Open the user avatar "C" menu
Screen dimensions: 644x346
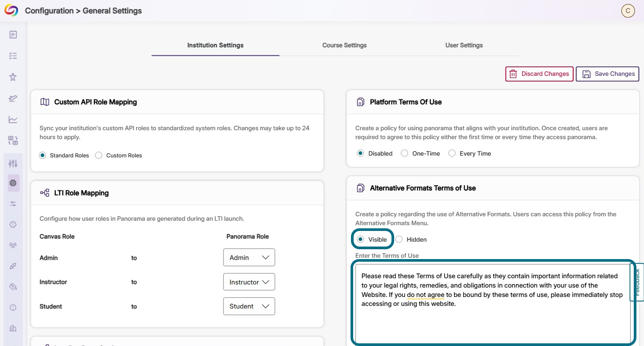(x=628, y=11)
